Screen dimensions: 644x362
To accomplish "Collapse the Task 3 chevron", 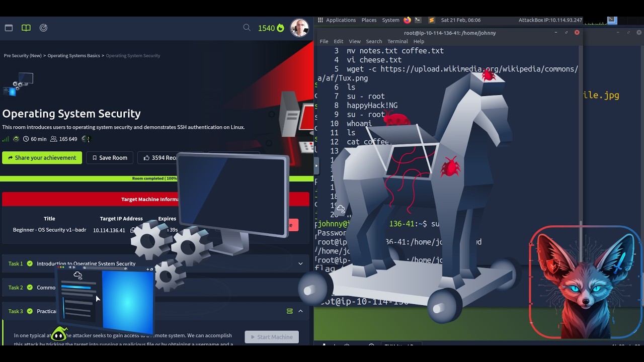I will point(300,311).
